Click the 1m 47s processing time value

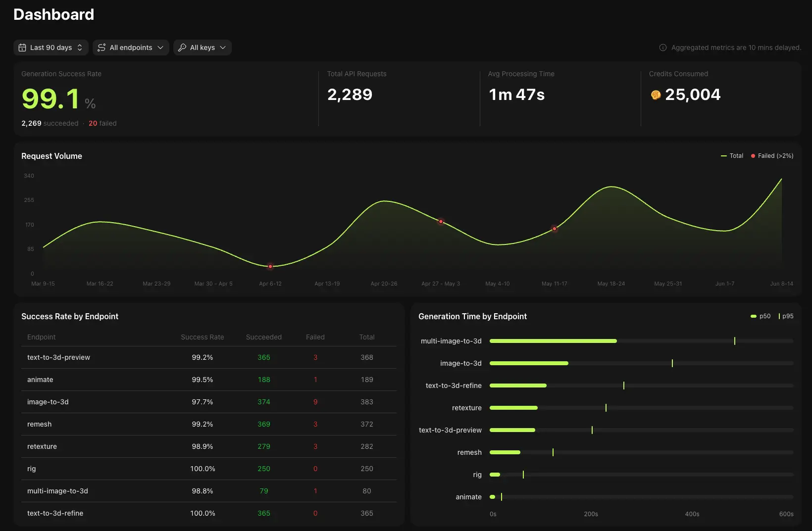(x=516, y=95)
